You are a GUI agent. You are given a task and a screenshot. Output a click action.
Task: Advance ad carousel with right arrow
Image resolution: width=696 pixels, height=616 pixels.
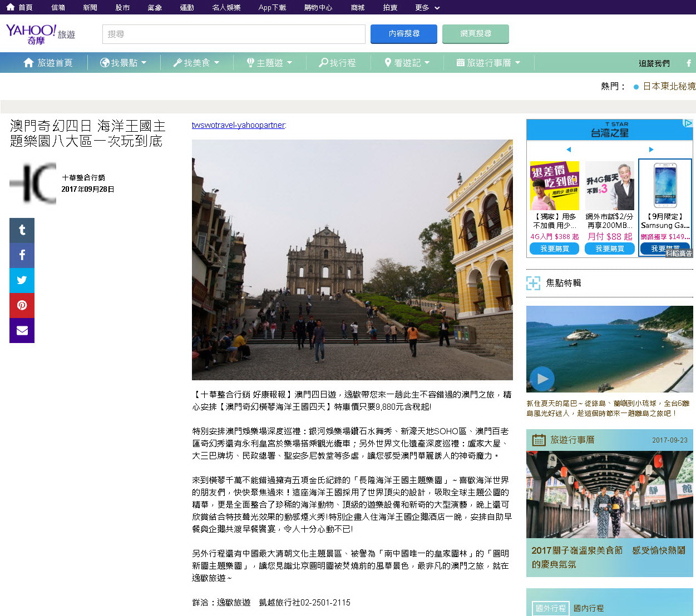(x=651, y=150)
